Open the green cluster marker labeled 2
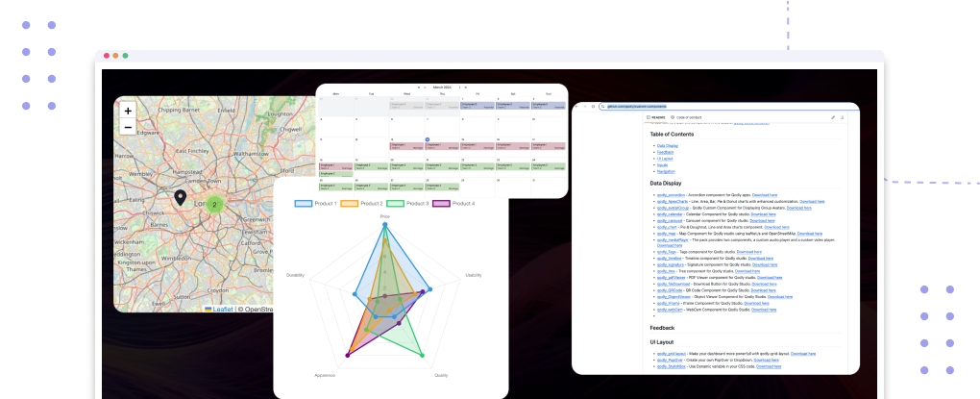 [x=215, y=204]
